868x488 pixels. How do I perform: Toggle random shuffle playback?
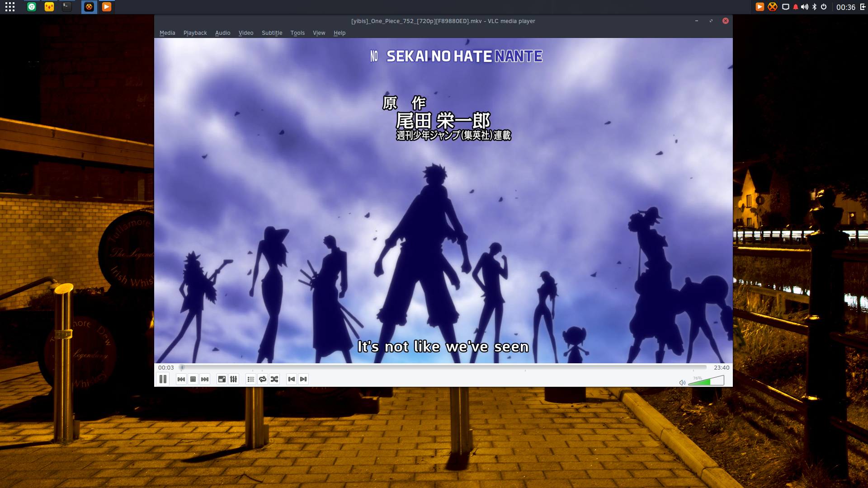point(274,379)
